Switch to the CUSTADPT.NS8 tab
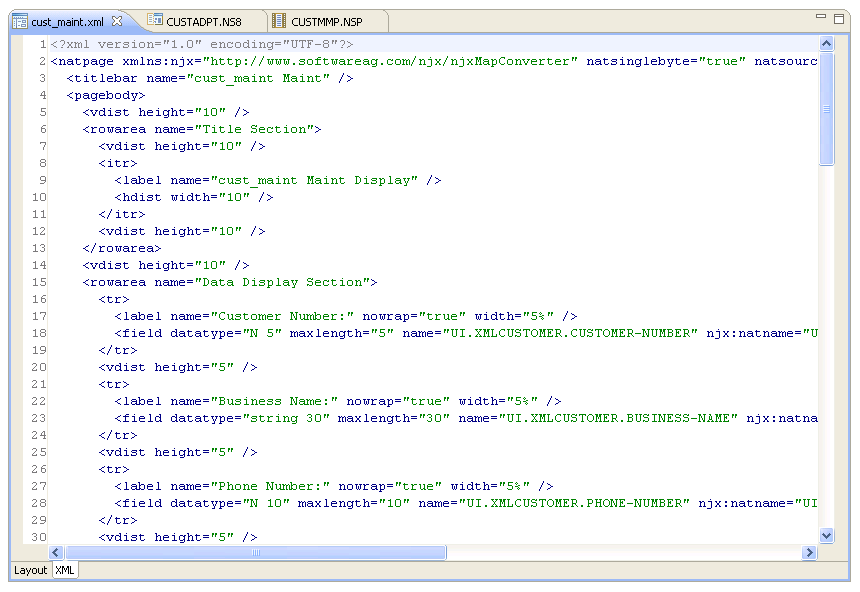860x592 pixels. click(x=203, y=21)
